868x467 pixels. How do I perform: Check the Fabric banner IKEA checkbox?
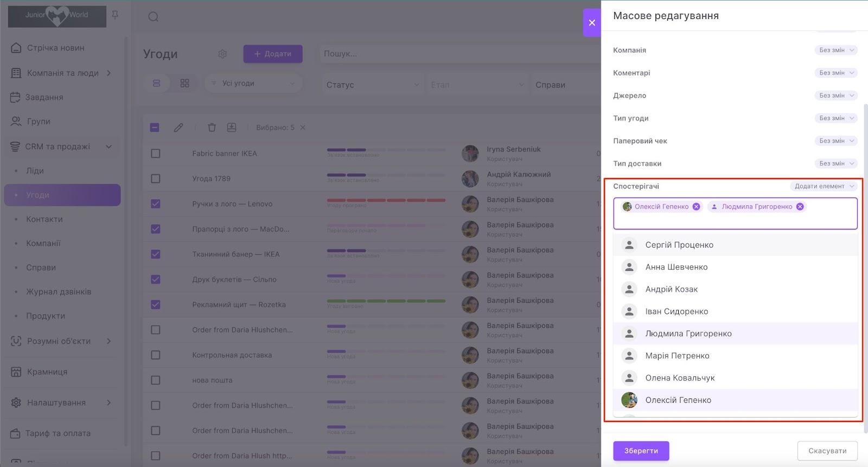tap(156, 154)
